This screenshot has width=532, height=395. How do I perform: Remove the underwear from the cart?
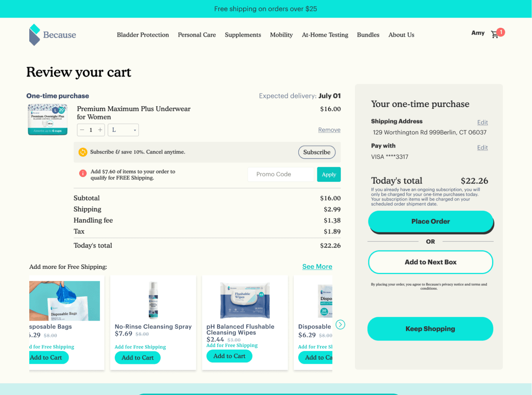tap(329, 130)
